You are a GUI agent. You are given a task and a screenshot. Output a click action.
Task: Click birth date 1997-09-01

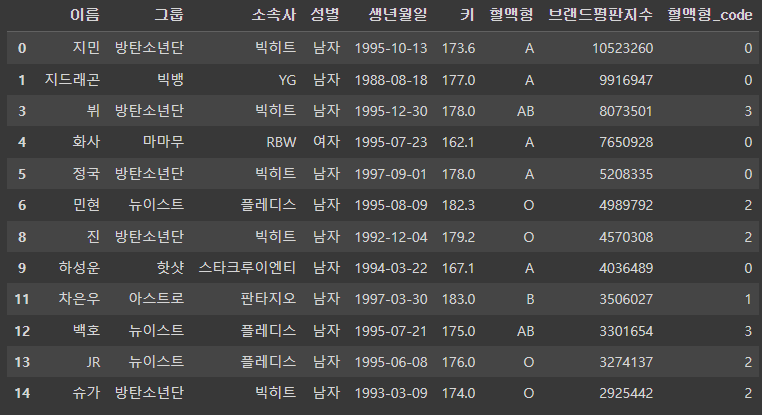391,174
